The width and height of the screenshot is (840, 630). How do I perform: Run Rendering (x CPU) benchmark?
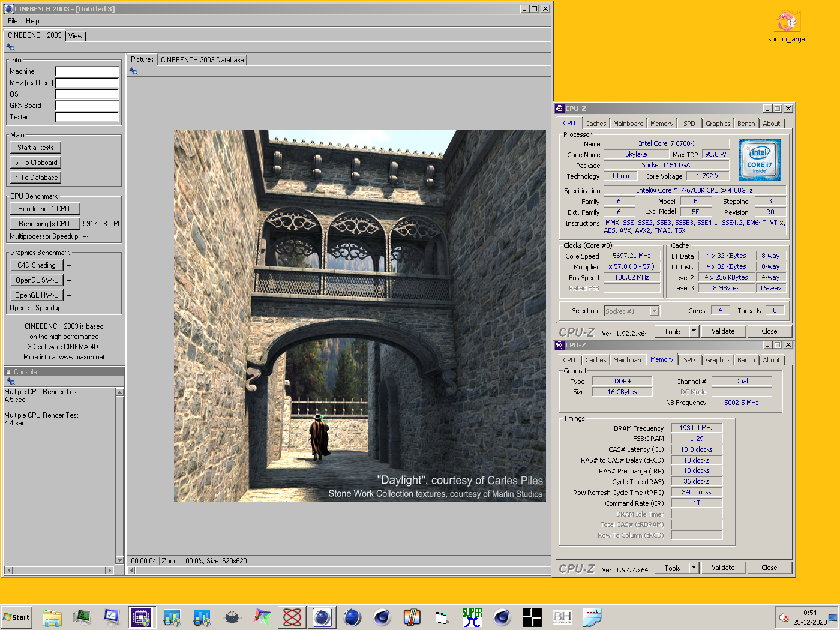coord(45,224)
